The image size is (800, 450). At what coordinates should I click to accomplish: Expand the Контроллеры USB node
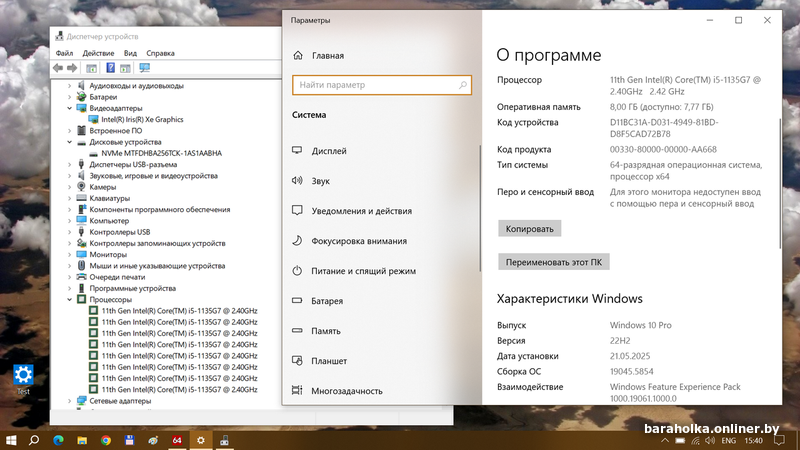point(69,232)
